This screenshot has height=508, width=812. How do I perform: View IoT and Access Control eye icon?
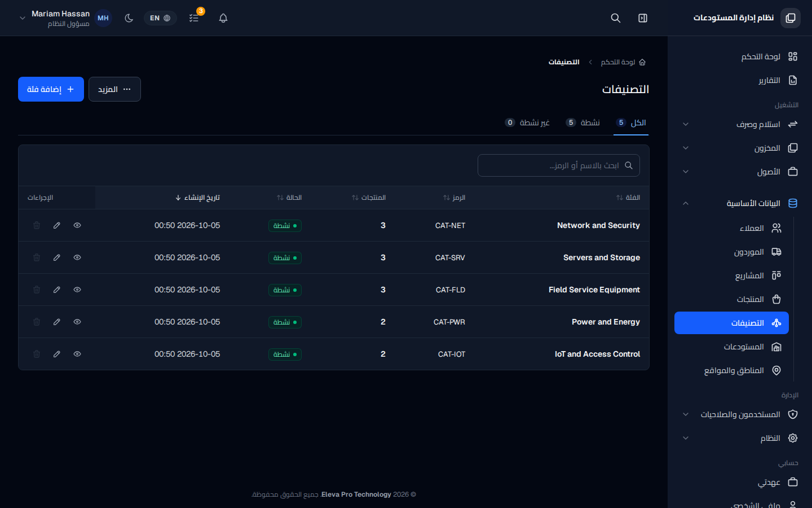(77, 354)
